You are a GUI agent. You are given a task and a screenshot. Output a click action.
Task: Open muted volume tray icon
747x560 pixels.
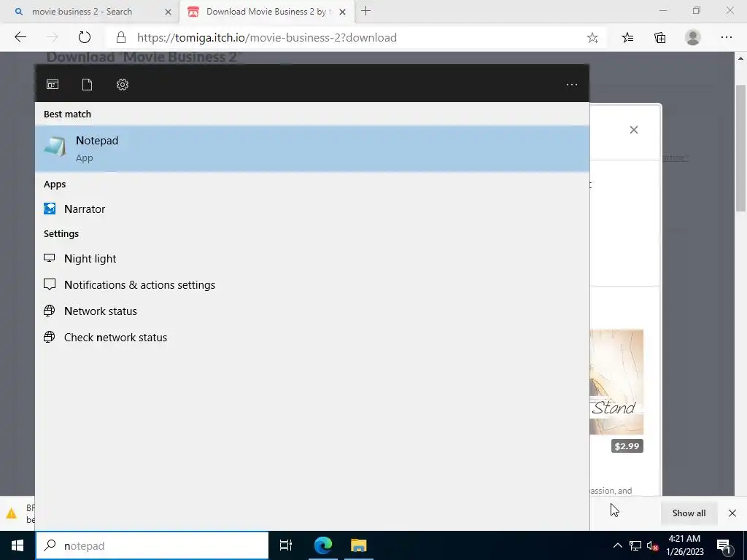coord(653,545)
